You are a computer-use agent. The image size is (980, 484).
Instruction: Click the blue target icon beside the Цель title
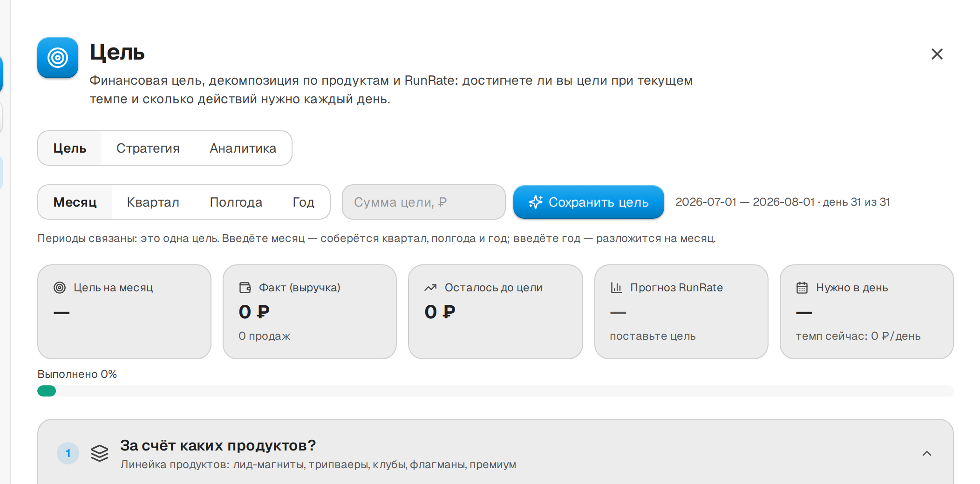[x=58, y=58]
